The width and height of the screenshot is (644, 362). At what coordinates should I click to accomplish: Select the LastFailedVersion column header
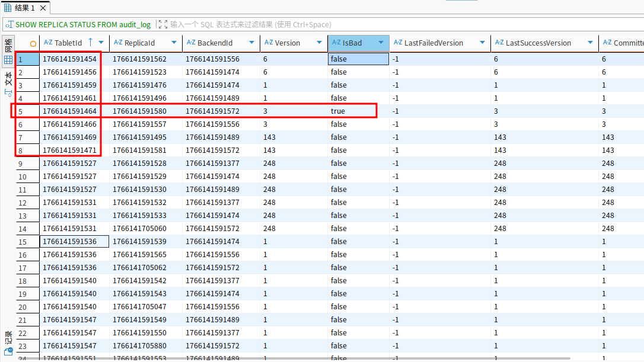(433, 43)
